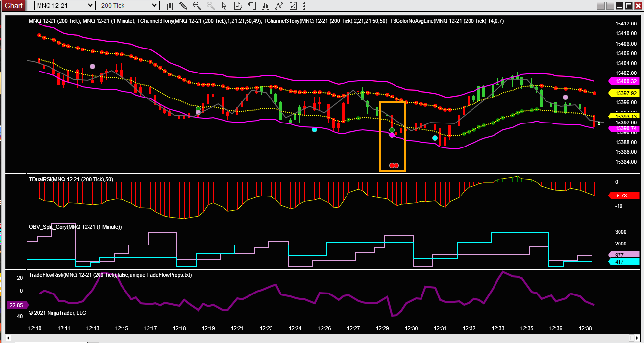This screenshot has height=343, width=644.
Task: Select the main MNQ price panel label
Action: pos(266,21)
